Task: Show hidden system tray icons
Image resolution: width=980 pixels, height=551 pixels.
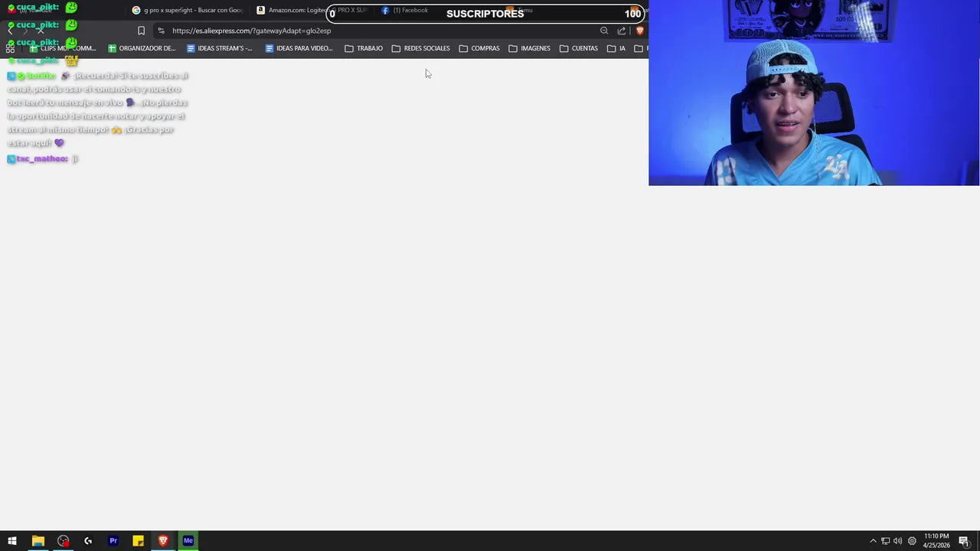Action: [x=873, y=541]
